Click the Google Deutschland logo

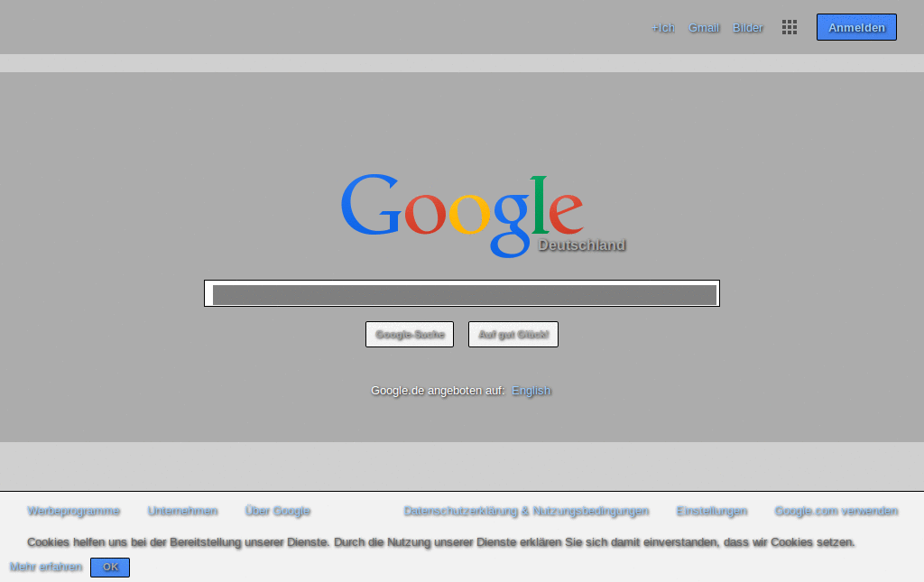[483, 215]
